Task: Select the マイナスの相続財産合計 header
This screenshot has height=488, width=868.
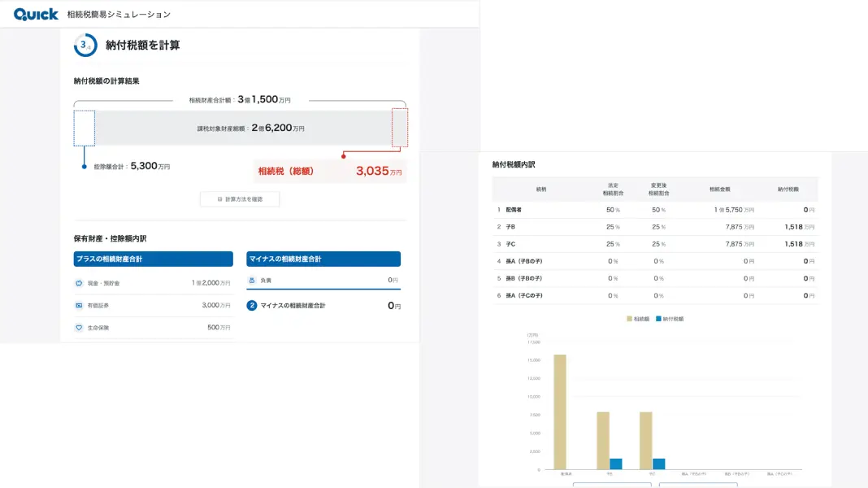Action: 323,259
